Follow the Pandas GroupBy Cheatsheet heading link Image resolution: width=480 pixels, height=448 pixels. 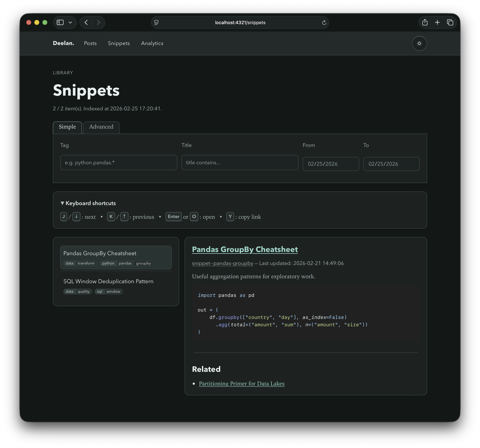245,250
